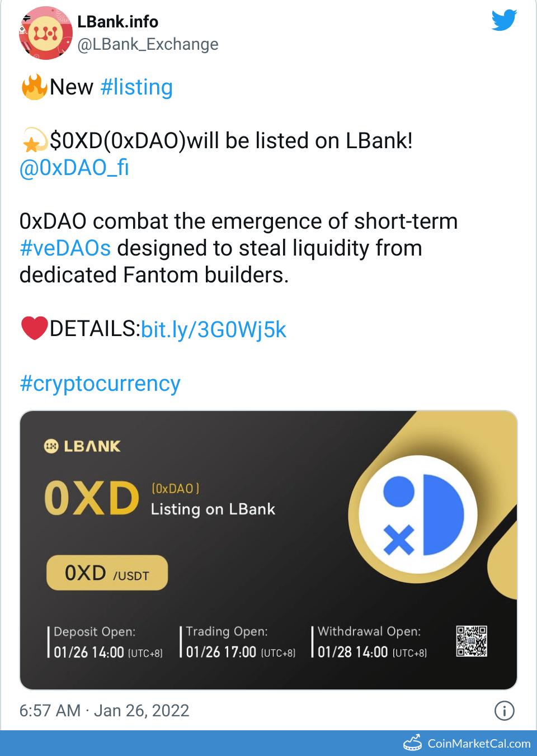The width and height of the screenshot is (537, 756).
Task: Click the CoinMarketCal.com watermark text
Action: point(479,744)
